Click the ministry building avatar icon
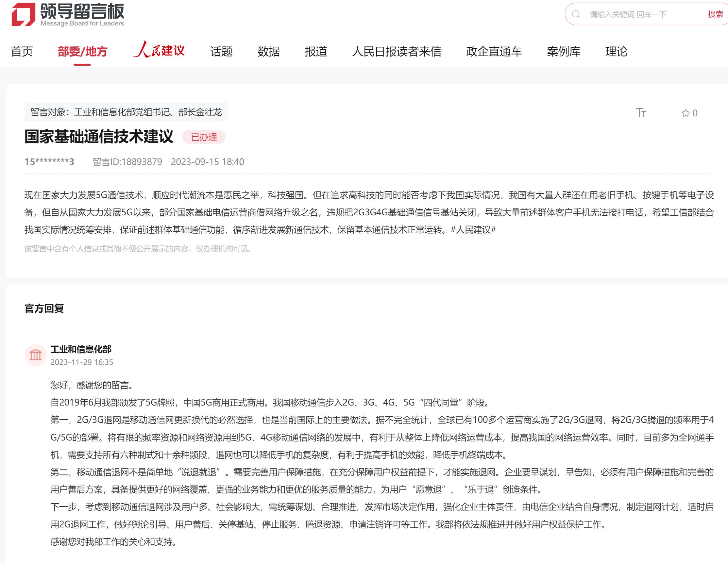The width and height of the screenshot is (728, 564). tap(35, 355)
